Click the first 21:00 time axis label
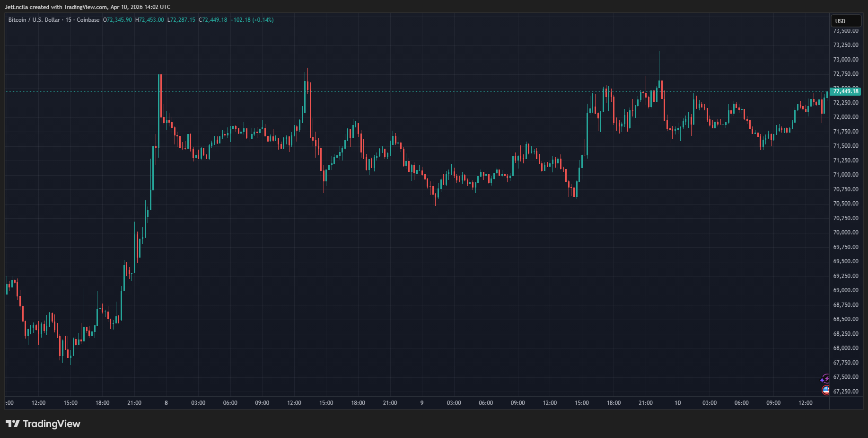 pyautogui.click(x=134, y=403)
